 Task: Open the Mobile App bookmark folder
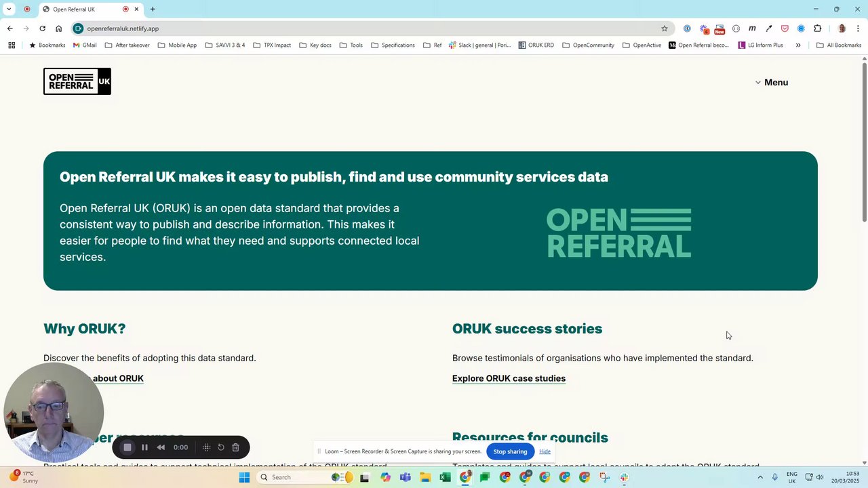(x=177, y=45)
